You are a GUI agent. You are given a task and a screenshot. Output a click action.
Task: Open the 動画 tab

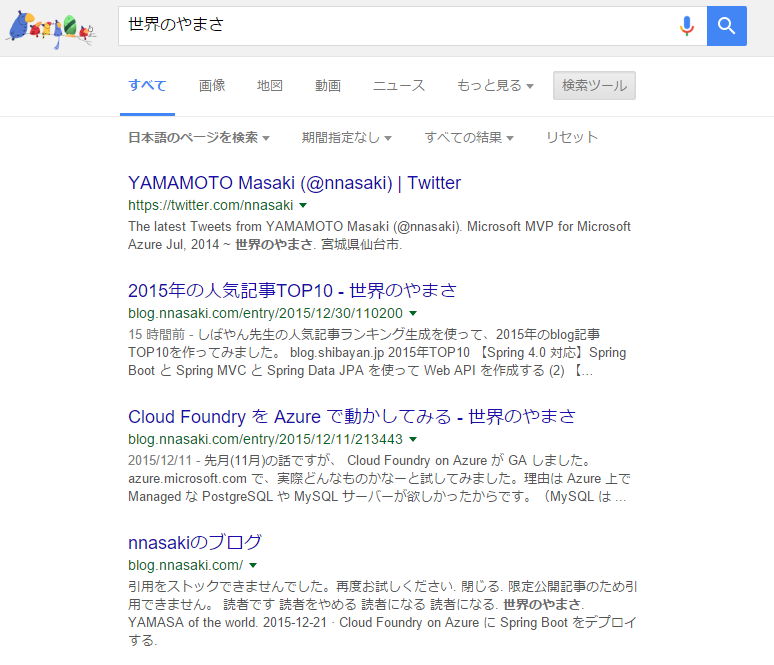coord(328,85)
